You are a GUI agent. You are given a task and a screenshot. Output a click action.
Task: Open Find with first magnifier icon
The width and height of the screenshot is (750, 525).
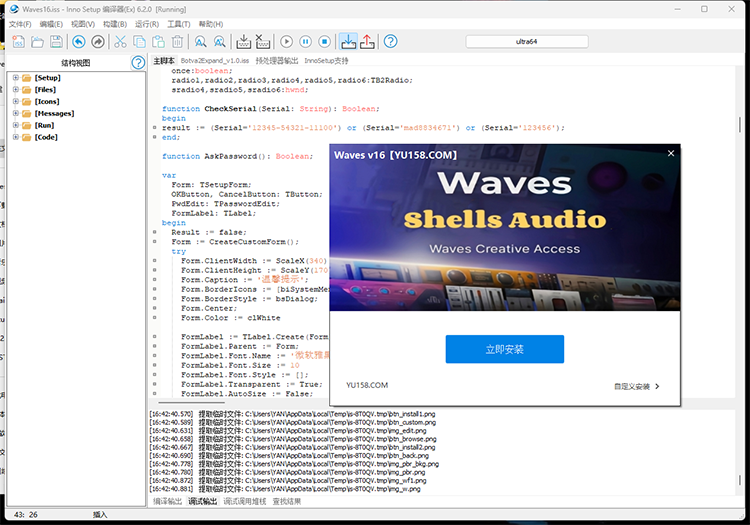tap(200, 42)
